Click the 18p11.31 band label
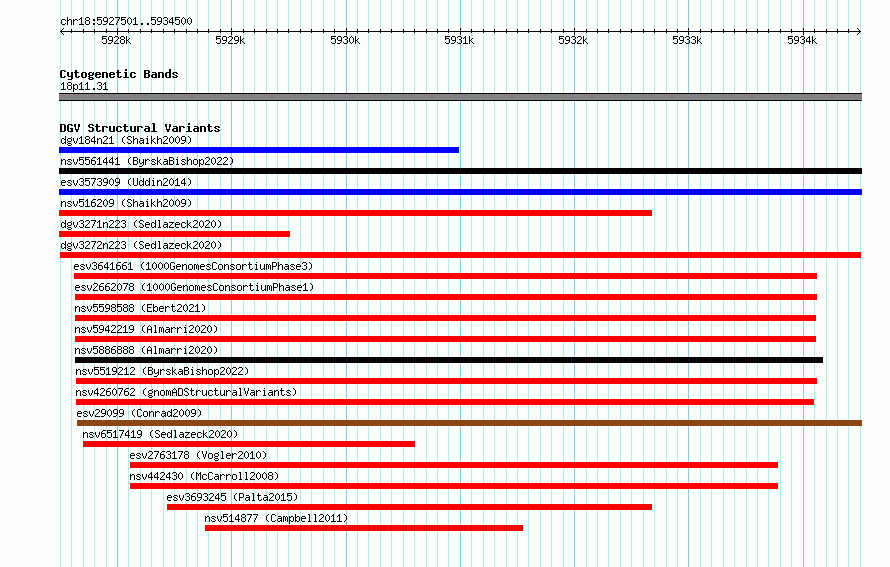 tap(84, 86)
